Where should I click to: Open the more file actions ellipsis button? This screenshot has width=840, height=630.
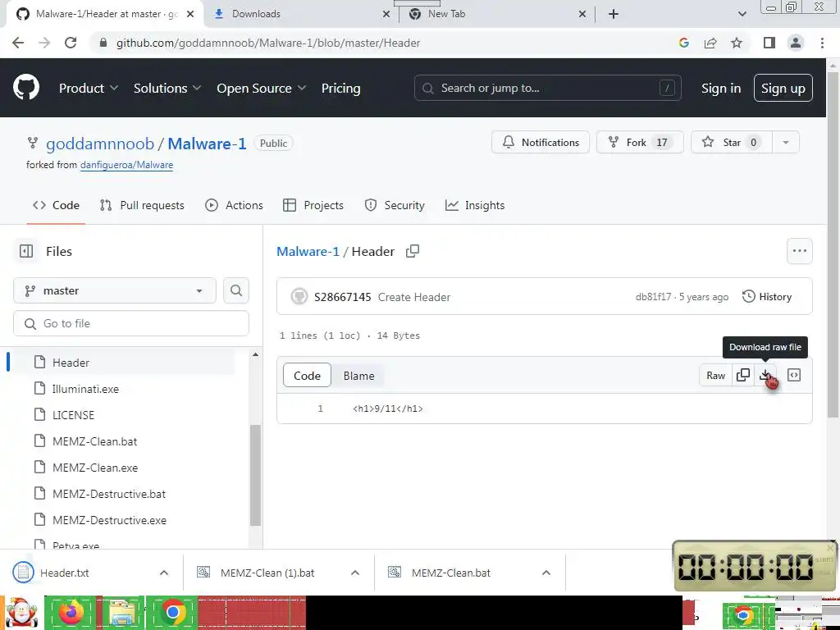point(799,251)
